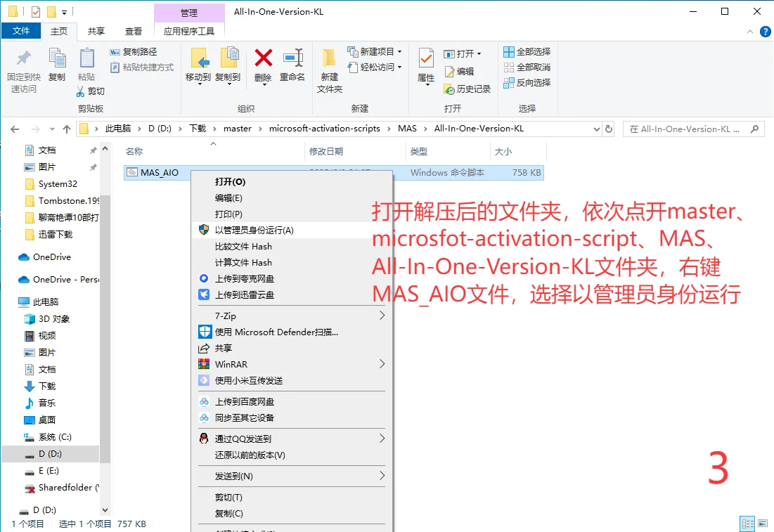Click Select all (全部选择)

[527, 52]
